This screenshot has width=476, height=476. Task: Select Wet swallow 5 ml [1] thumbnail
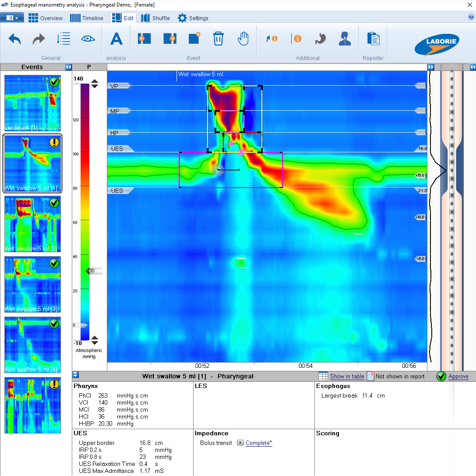pyautogui.click(x=32, y=163)
